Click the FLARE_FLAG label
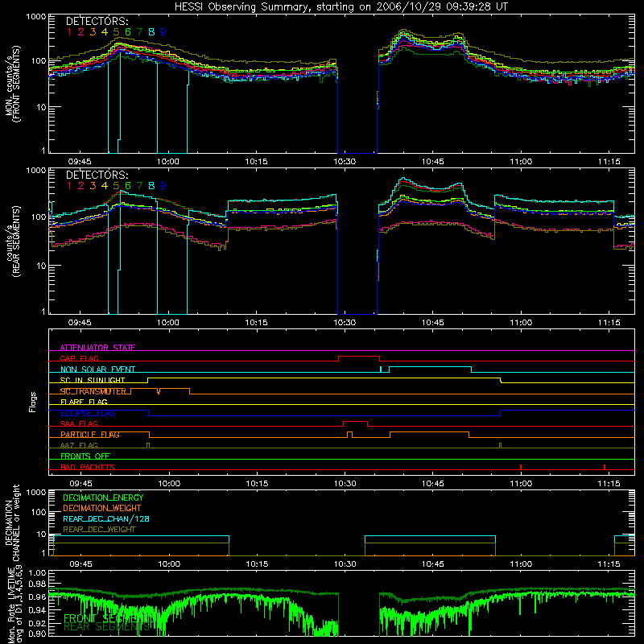 pyautogui.click(x=84, y=402)
